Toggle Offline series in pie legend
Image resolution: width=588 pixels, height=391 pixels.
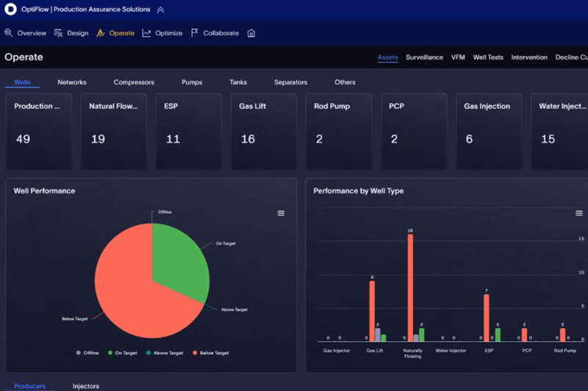[87, 353]
